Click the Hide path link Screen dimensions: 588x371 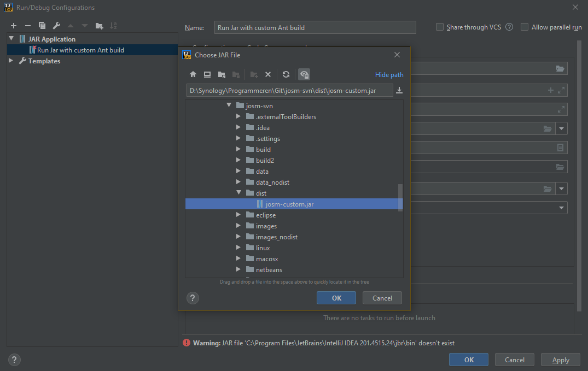click(x=389, y=75)
